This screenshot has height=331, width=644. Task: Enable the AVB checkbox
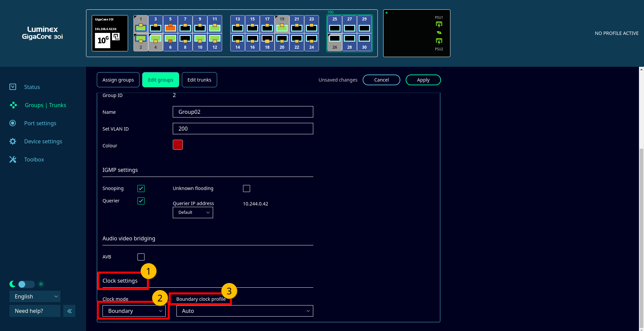[x=141, y=257]
